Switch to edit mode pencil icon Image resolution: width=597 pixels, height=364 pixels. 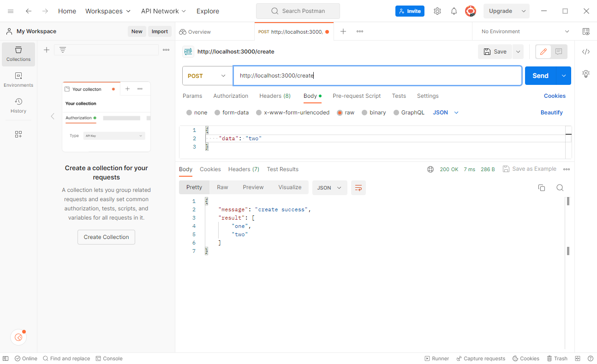coord(543,52)
